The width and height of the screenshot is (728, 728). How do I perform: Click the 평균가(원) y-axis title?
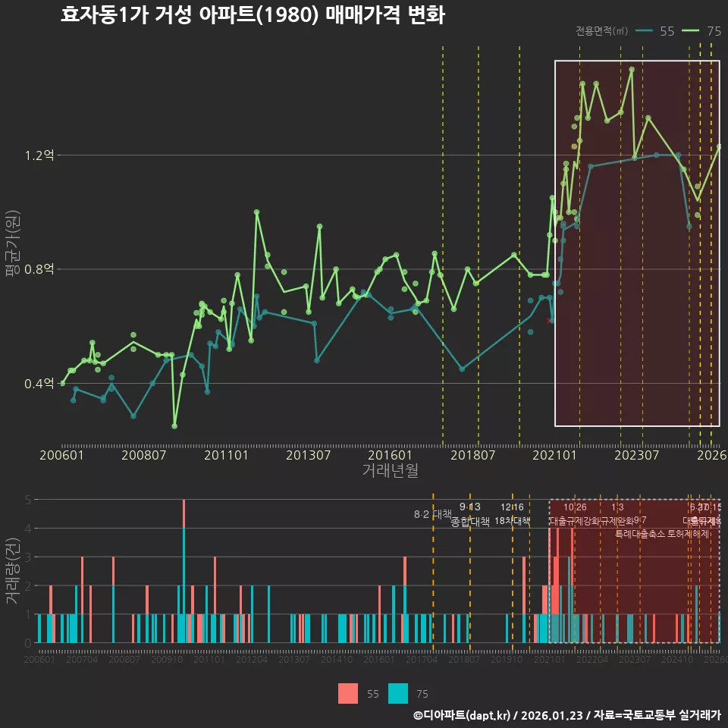(13, 243)
